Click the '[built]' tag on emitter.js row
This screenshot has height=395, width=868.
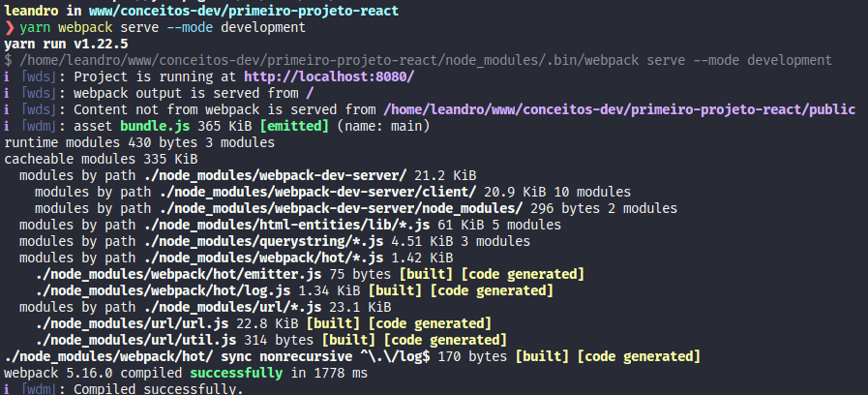click(426, 274)
